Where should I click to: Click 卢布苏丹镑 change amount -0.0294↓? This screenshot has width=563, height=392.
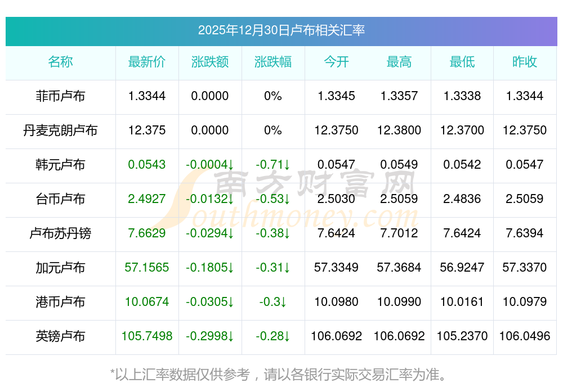click(x=210, y=233)
